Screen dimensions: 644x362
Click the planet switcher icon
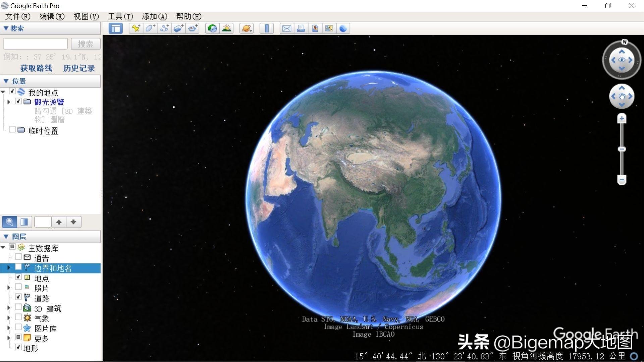246,28
